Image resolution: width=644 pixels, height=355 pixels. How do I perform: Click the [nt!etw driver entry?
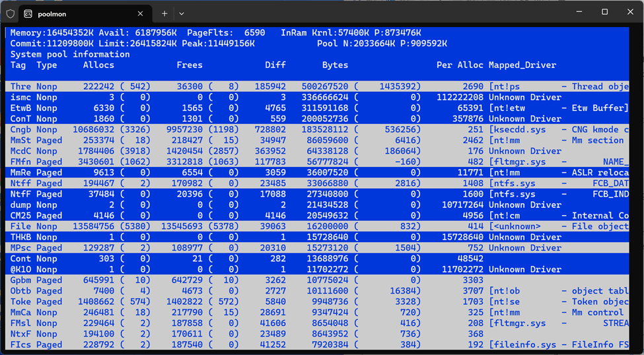point(507,108)
